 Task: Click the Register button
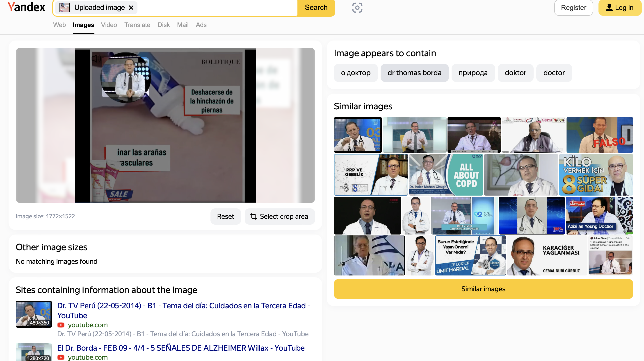tap(573, 8)
